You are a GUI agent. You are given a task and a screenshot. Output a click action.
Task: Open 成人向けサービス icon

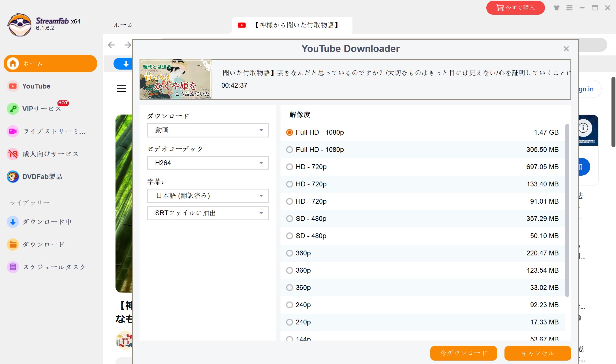tap(13, 154)
